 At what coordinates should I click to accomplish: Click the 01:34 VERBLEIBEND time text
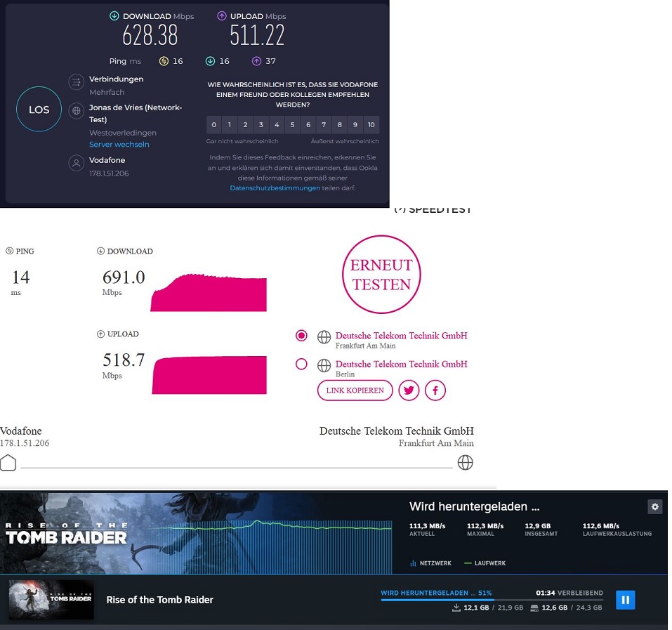pos(569,593)
